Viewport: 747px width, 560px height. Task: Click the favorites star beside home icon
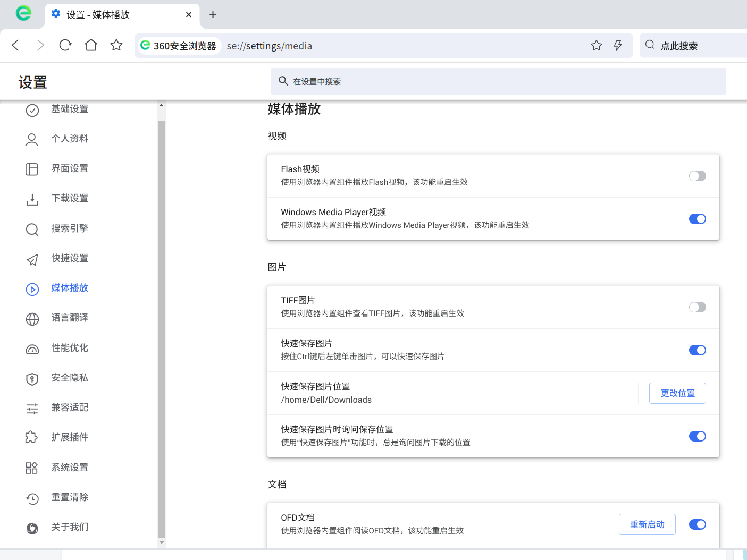116,45
